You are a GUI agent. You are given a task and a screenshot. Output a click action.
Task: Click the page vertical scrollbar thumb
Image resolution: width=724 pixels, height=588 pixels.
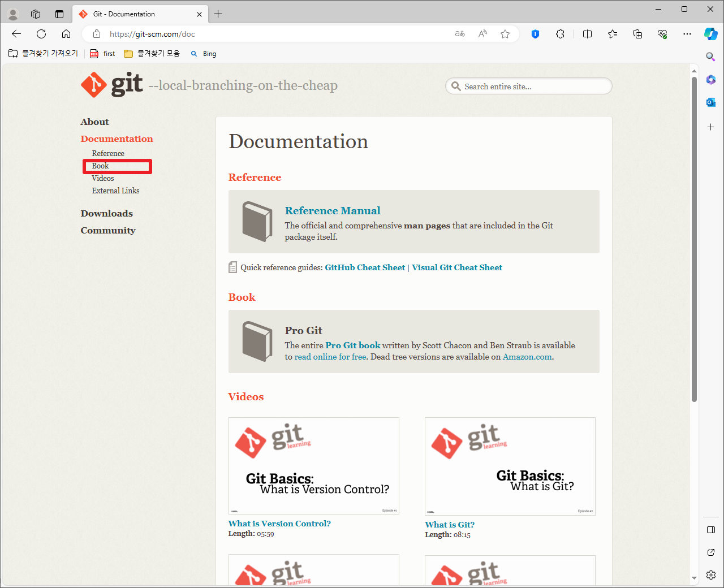694,239
